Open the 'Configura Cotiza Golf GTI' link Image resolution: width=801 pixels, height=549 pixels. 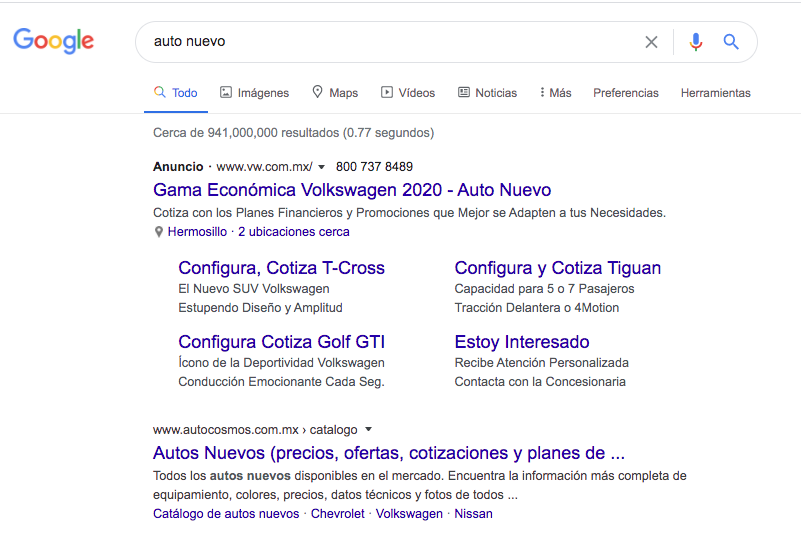(281, 342)
